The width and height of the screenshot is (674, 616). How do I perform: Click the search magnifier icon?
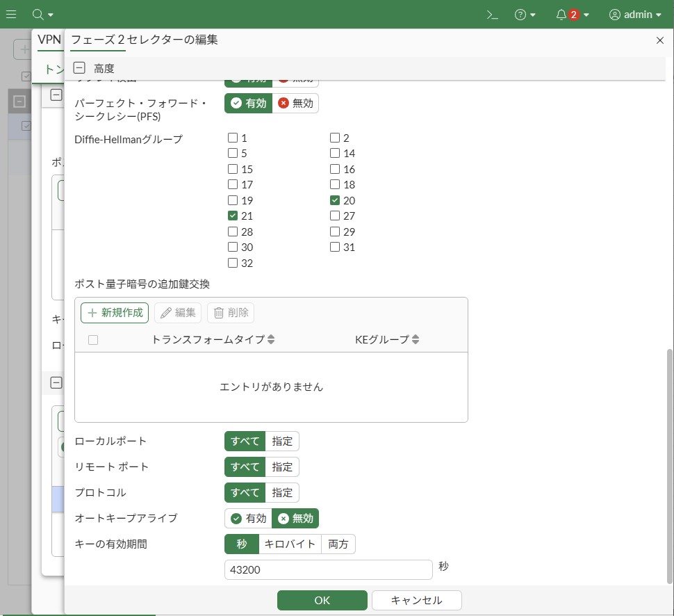(38, 15)
